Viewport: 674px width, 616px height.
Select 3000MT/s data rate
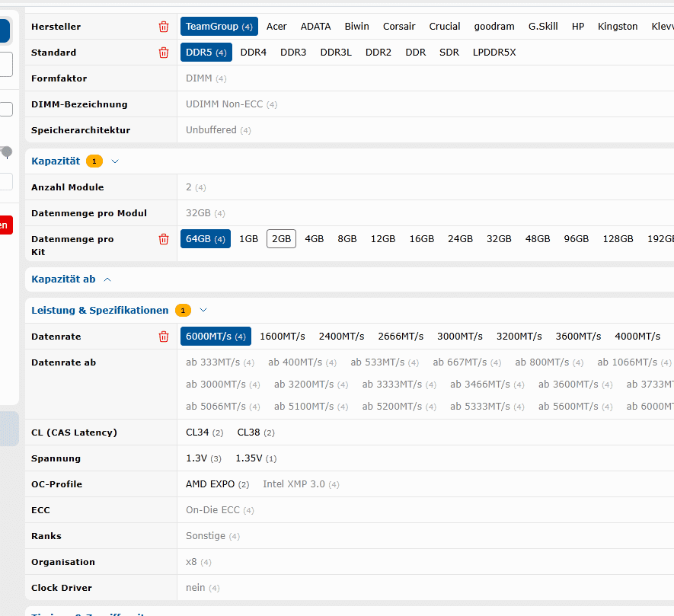pos(460,337)
